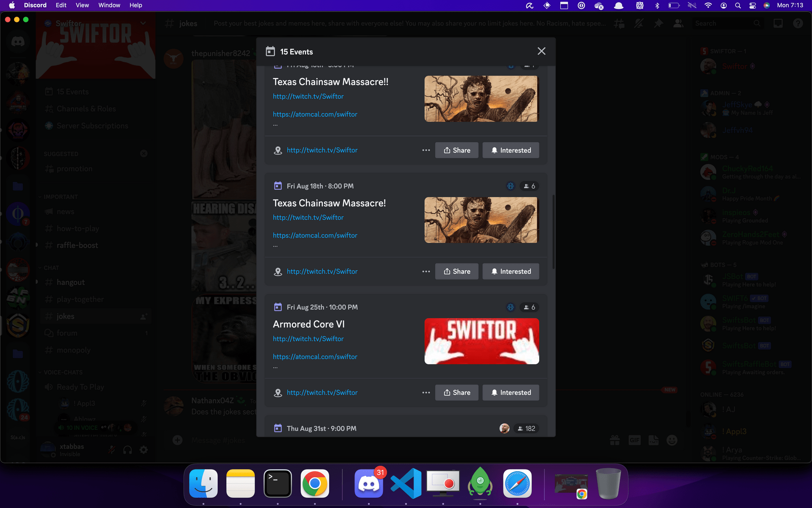Open twitch location link of Aug 18th event
The image size is (812, 508).
click(322, 271)
